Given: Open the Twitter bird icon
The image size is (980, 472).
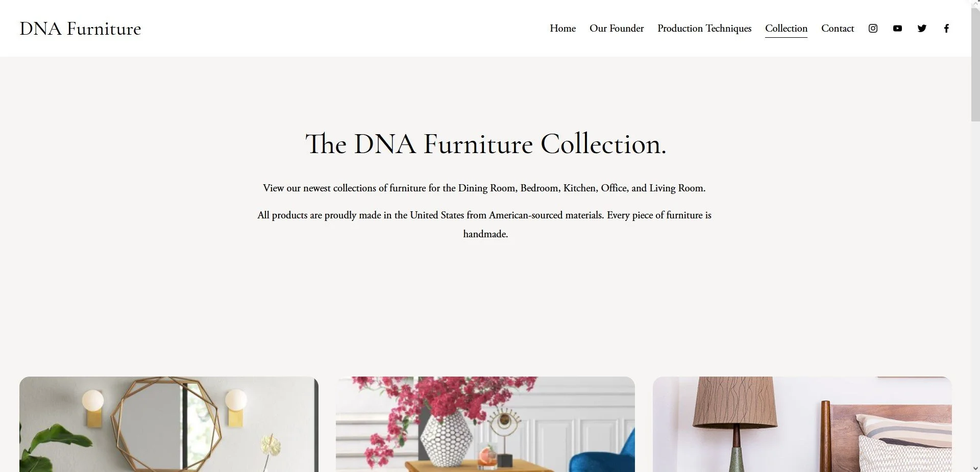Looking at the screenshot, I should pos(922,29).
